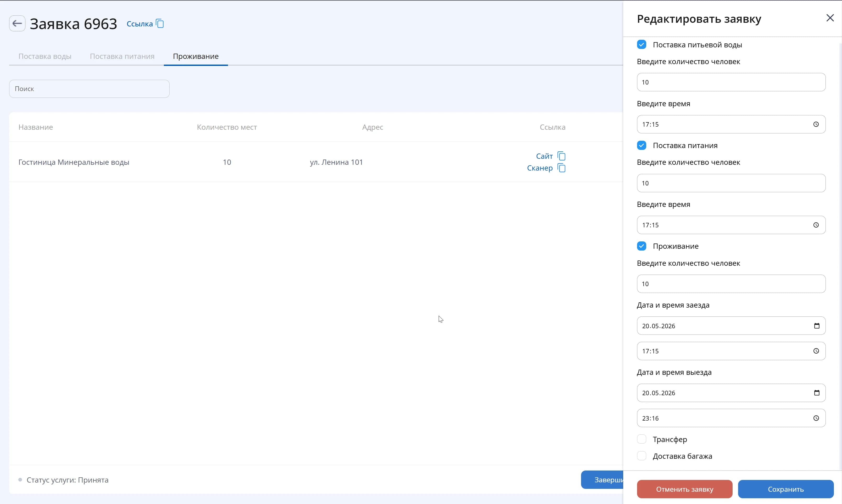Uncheck Поставка питьевой воды checkbox
This screenshot has width=842, height=504.
coord(642,44)
